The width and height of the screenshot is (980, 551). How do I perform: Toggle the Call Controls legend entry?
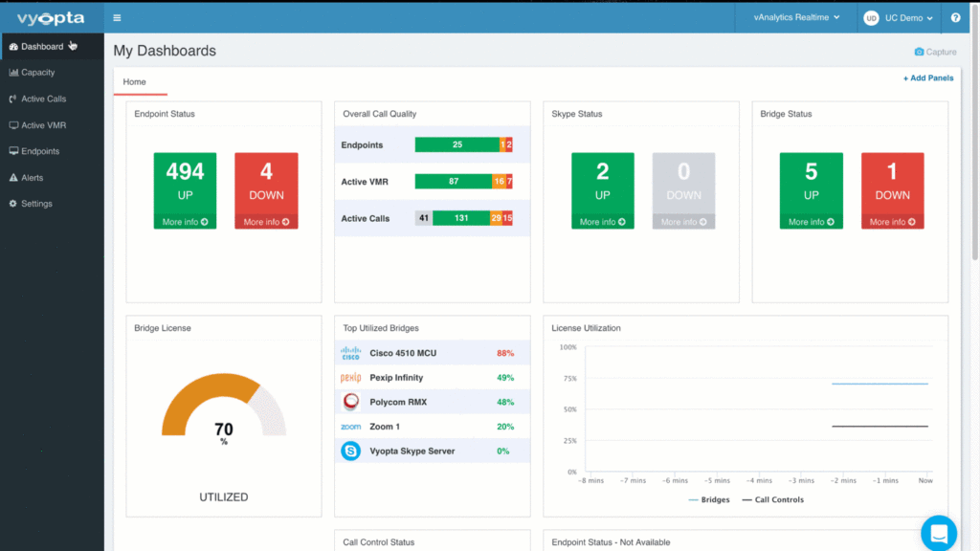coord(773,499)
